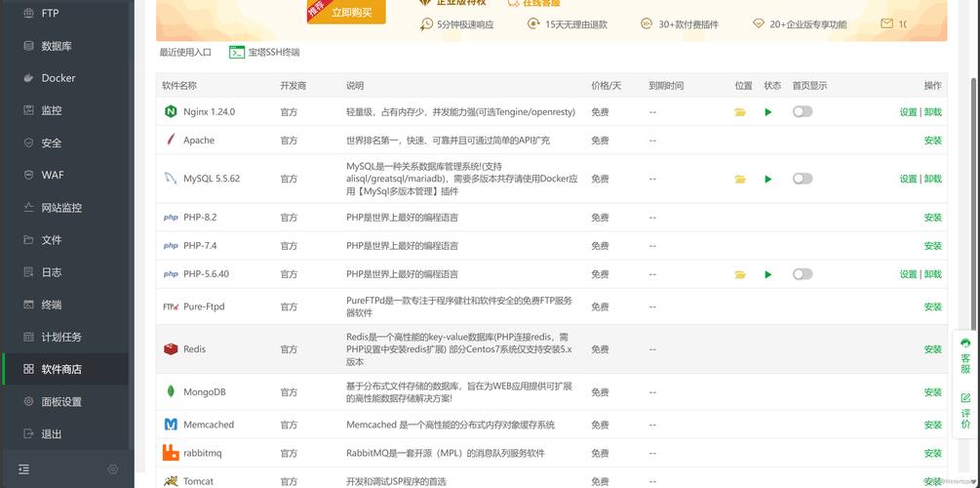This screenshot has width=980, height=488.
Task: Open the 评价 floating side button
Action: click(x=965, y=411)
